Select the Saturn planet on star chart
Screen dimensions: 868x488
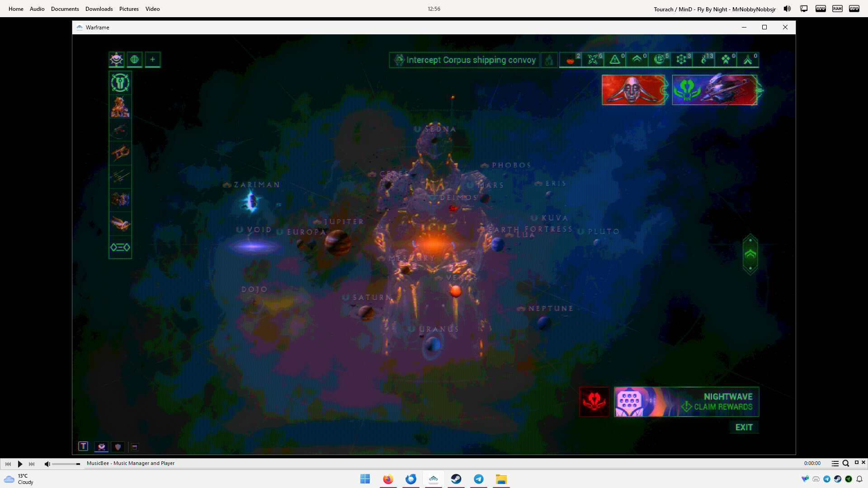[x=366, y=312]
